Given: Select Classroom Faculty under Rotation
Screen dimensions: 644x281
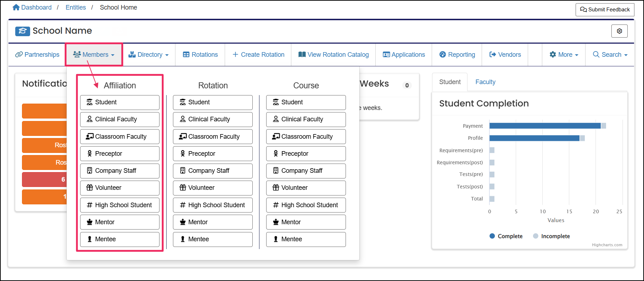Looking at the screenshot, I should tap(213, 137).
